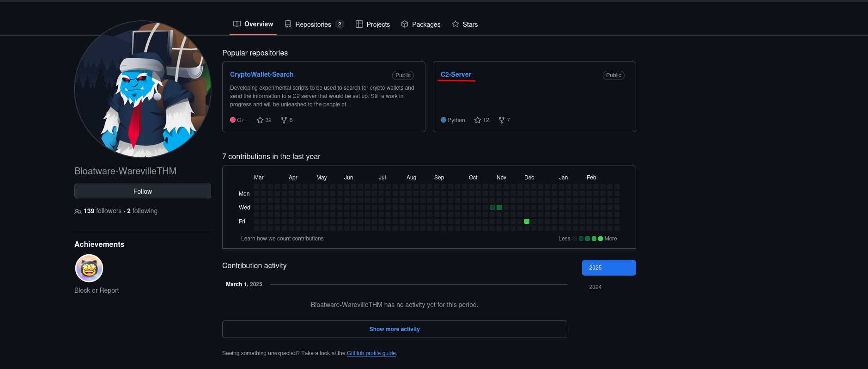Open the Starstruck achievement badge
Screen dimensions: 868x369
(89, 268)
